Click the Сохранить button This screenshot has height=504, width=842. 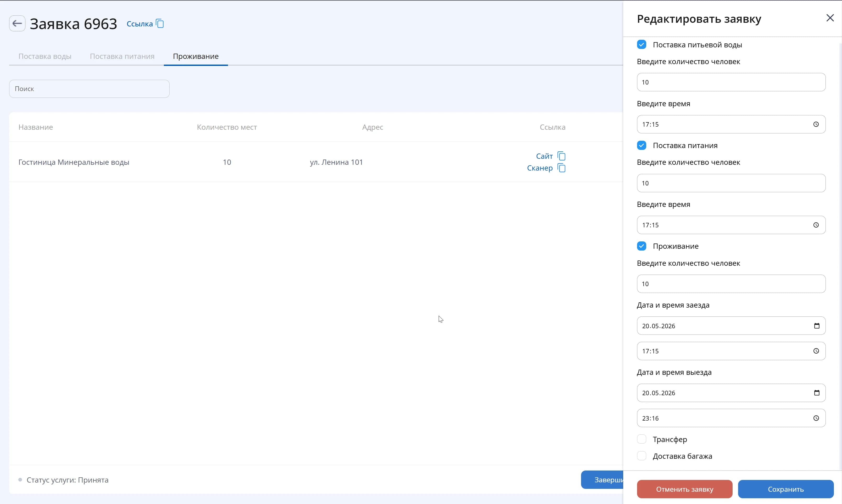coord(785,489)
